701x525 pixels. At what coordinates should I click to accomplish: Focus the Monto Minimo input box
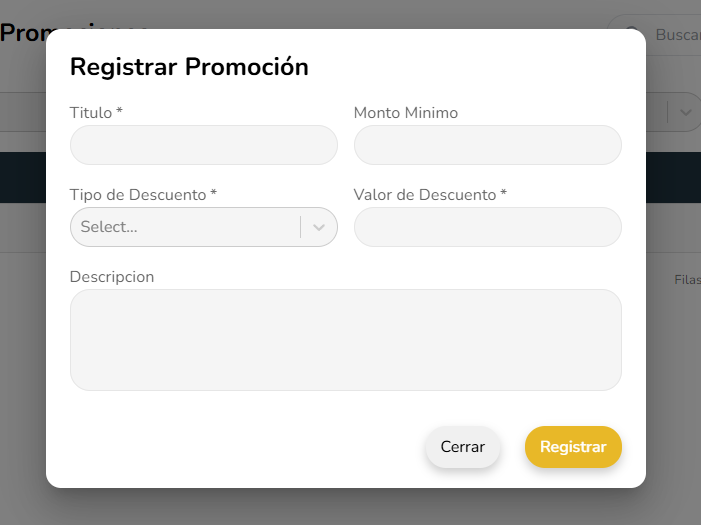487,145
